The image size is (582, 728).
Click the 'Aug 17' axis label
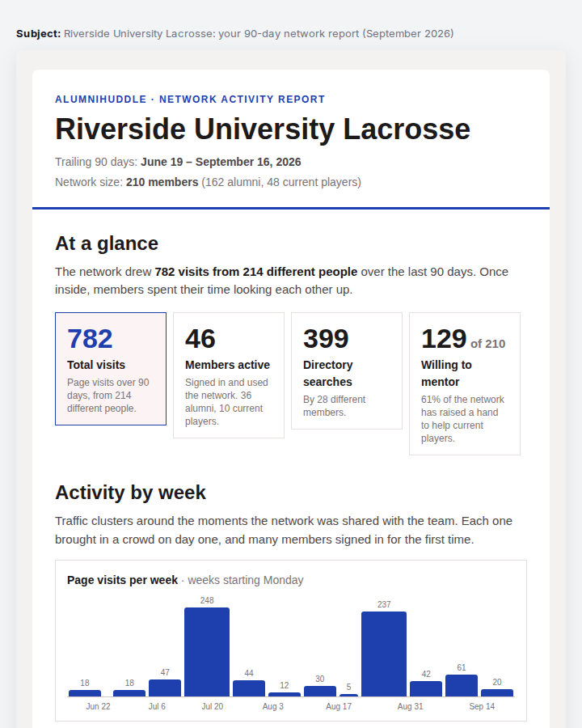coord(339,706)
